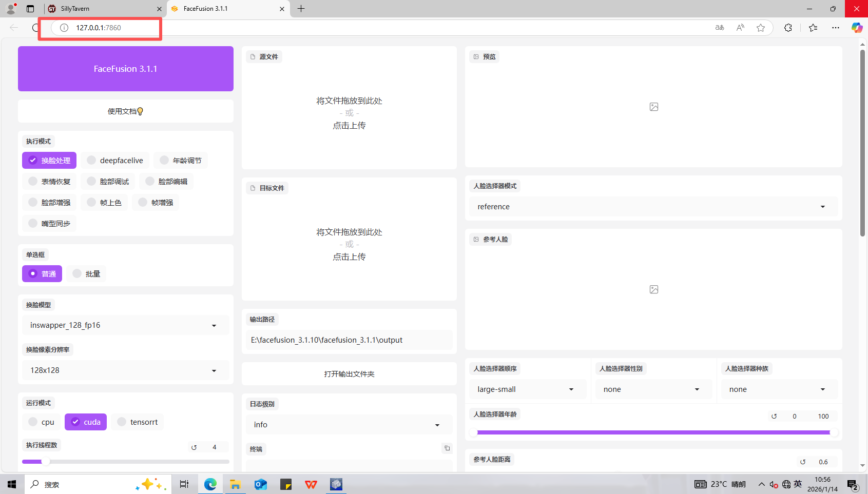This screenshot has height=494, width=868.
Task: Click the 执行线程数 slider handle
Action: 46,461
